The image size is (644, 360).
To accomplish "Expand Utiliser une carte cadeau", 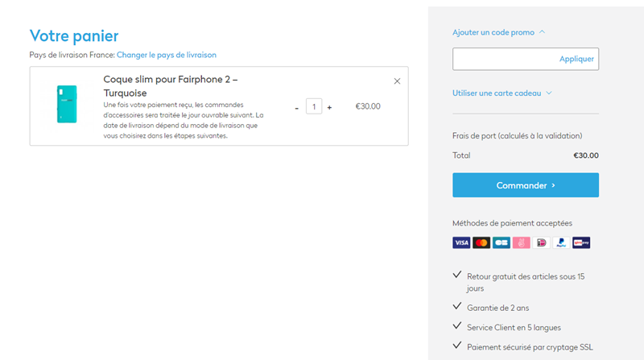I will [497, 93].
